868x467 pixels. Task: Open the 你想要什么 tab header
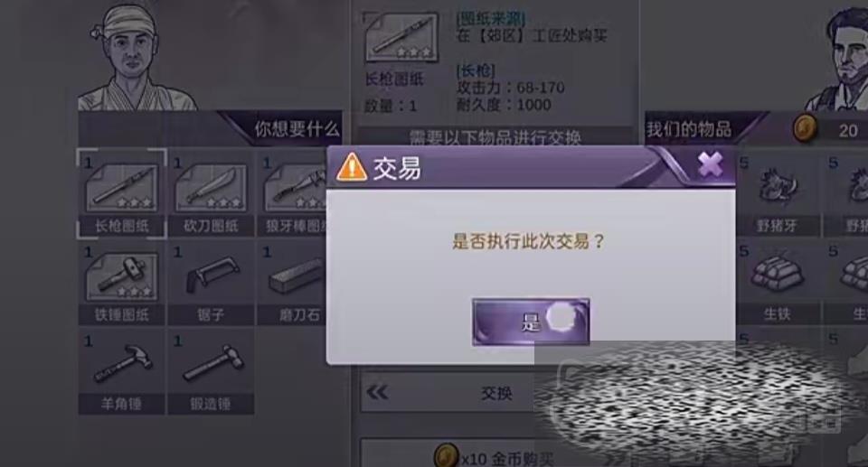pyautogui.click(x=297, y=129)
